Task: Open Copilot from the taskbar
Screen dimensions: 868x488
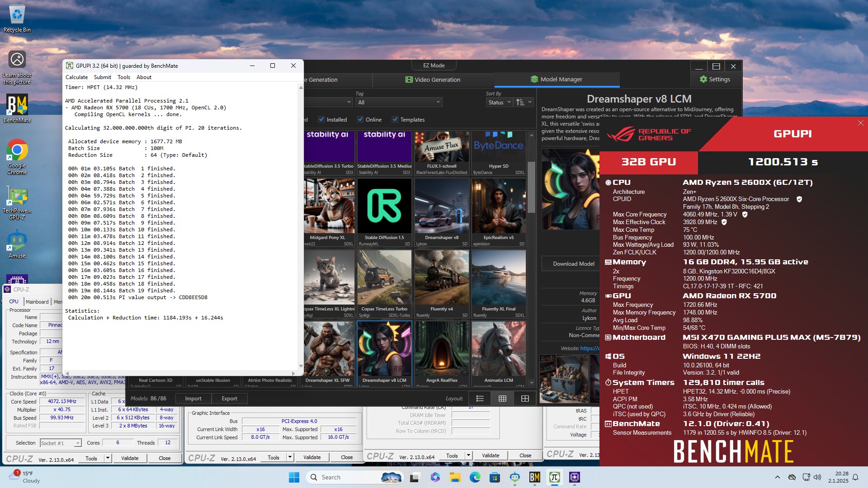Action: [x=435, y=477]
